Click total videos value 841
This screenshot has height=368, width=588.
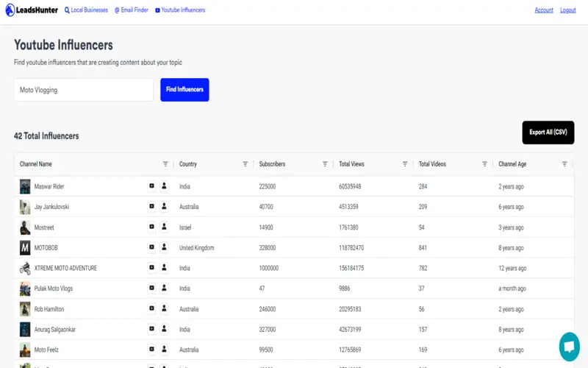click(423, 248)
